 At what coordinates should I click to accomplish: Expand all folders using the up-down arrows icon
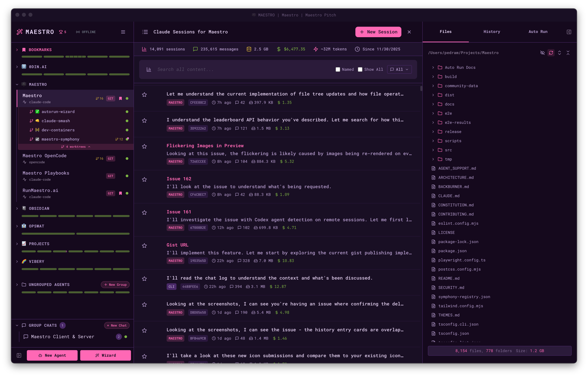559,53
